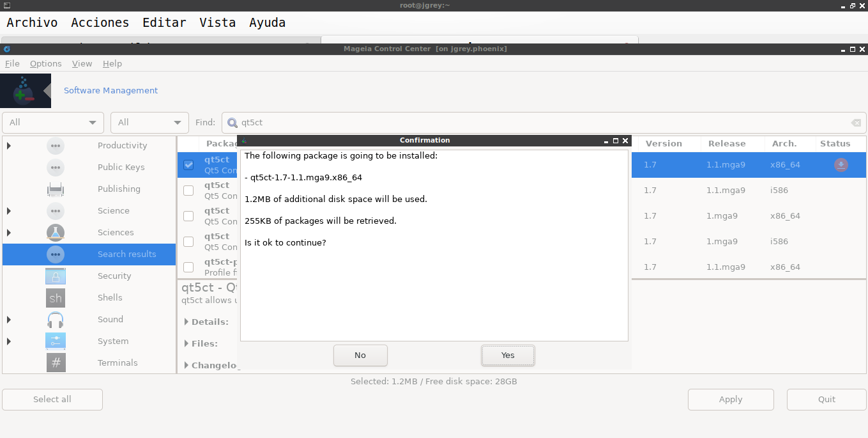
Task: Sort by the Release column header
Action: coord(727,144)
